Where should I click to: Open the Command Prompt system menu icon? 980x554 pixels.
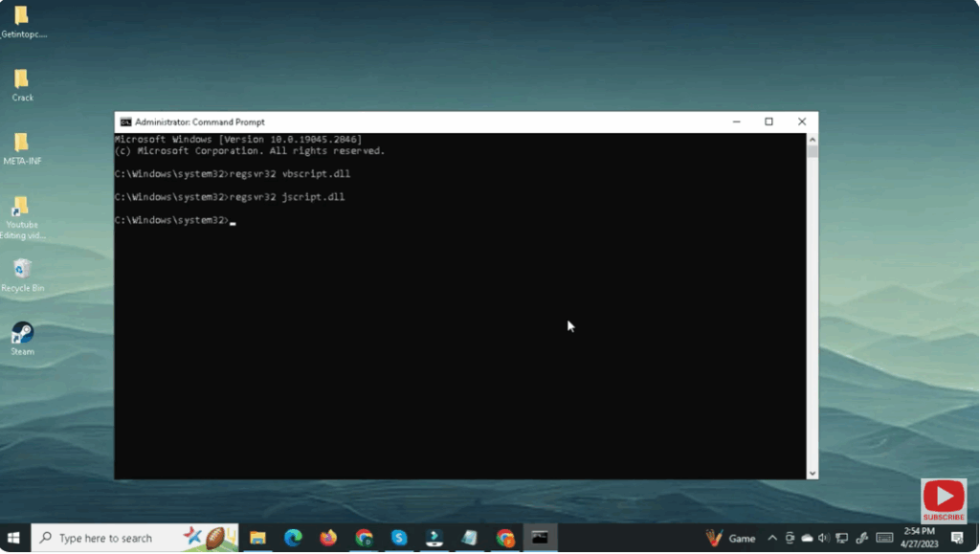pos(123,122)
